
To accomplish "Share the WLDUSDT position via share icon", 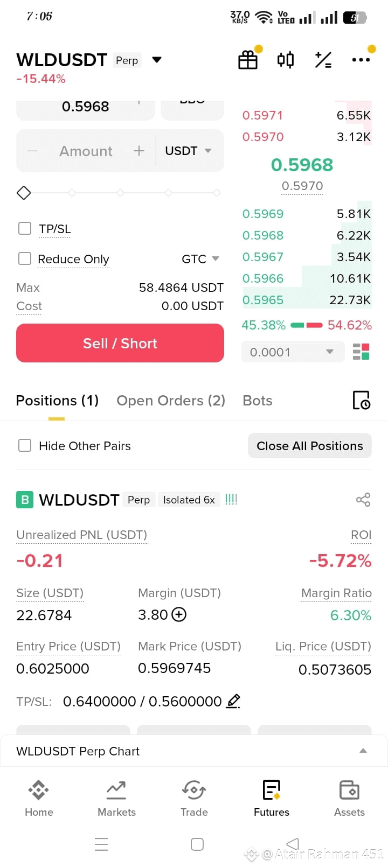I will [363, 500].
